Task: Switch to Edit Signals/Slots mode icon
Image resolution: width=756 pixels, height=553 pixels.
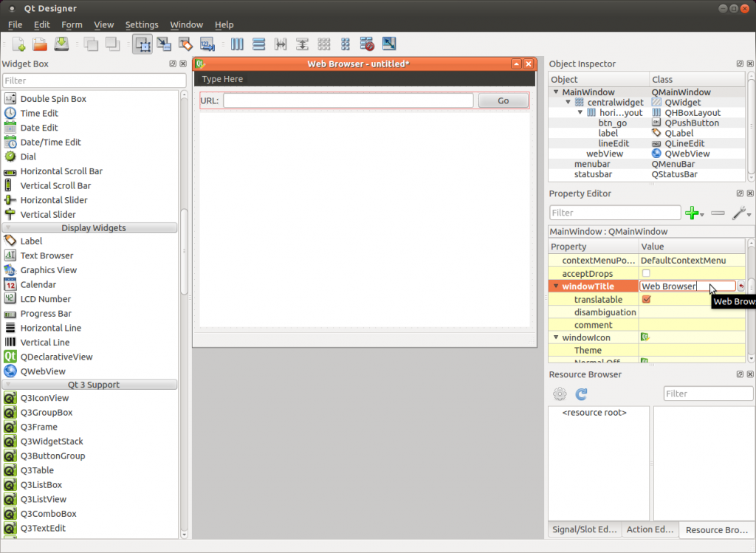Action: click(164, 44)
